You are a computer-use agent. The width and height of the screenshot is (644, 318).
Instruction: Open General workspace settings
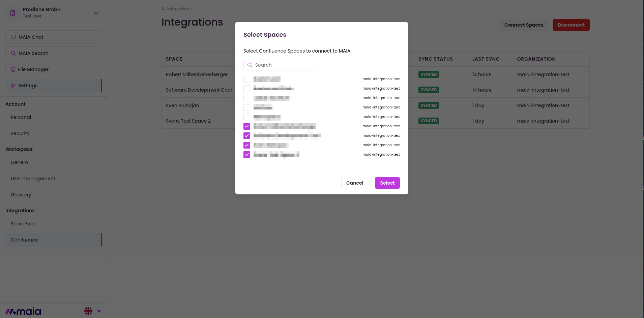(20, 162)
